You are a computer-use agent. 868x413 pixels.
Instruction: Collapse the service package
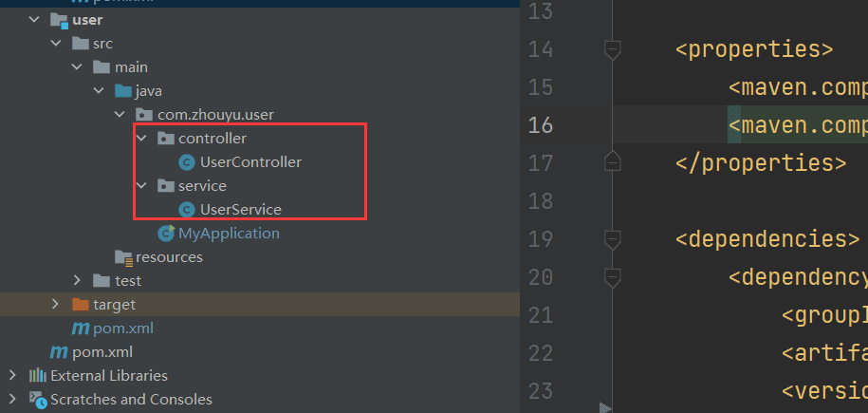[x=141, y=185]
